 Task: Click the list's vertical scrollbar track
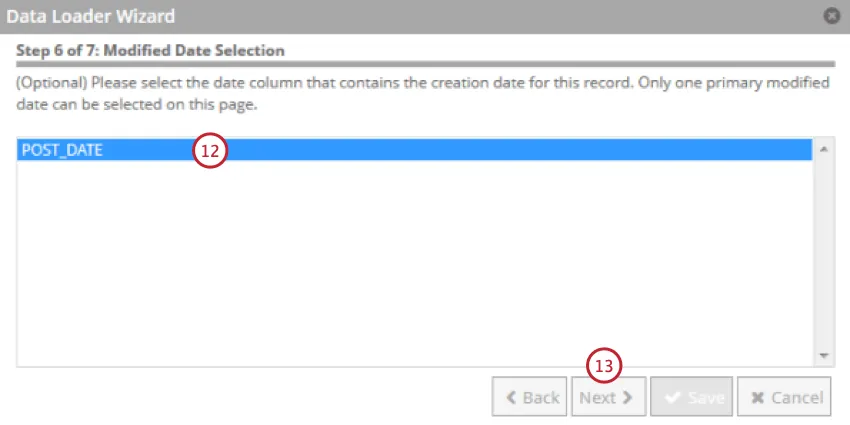coord(824,250)
